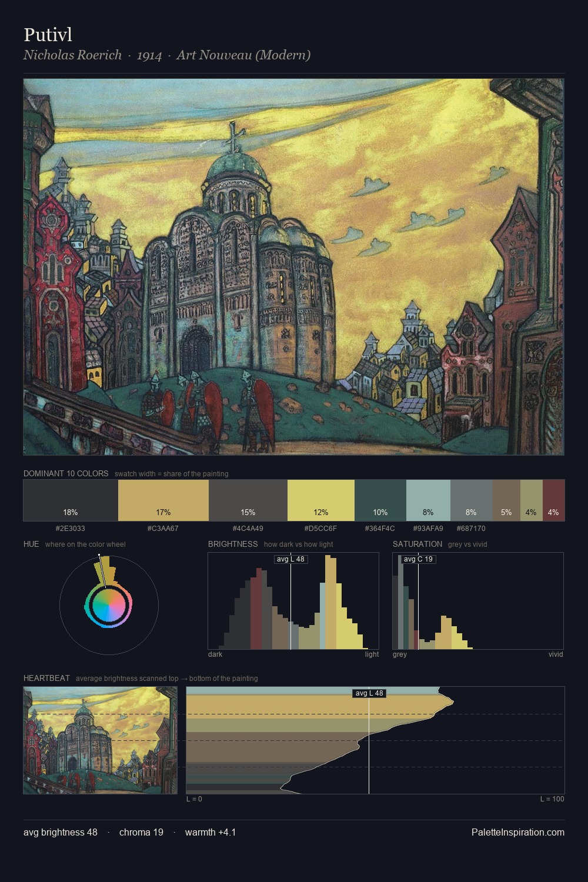The height and width of the screenshot is (882, 588).
Task: Click the HEARTBEAT section heading
Action: 46,678
